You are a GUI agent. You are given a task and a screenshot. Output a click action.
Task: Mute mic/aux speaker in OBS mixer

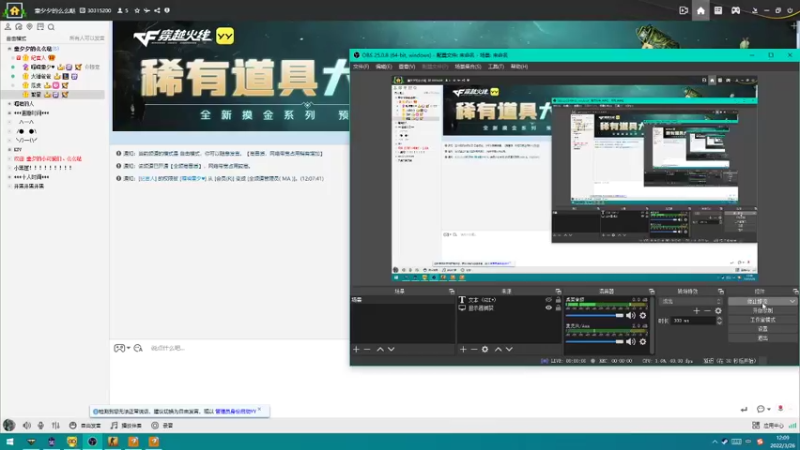(x=631, y=341)
